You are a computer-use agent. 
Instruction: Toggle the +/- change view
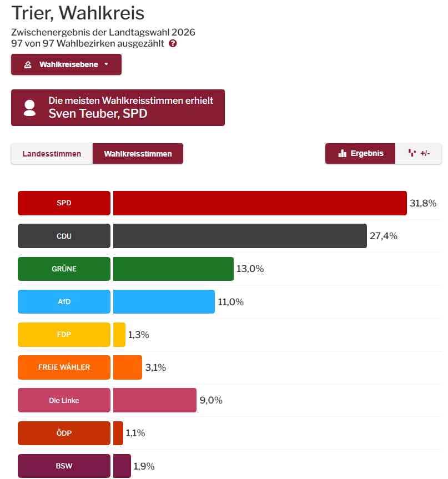[x=419, y=153]
